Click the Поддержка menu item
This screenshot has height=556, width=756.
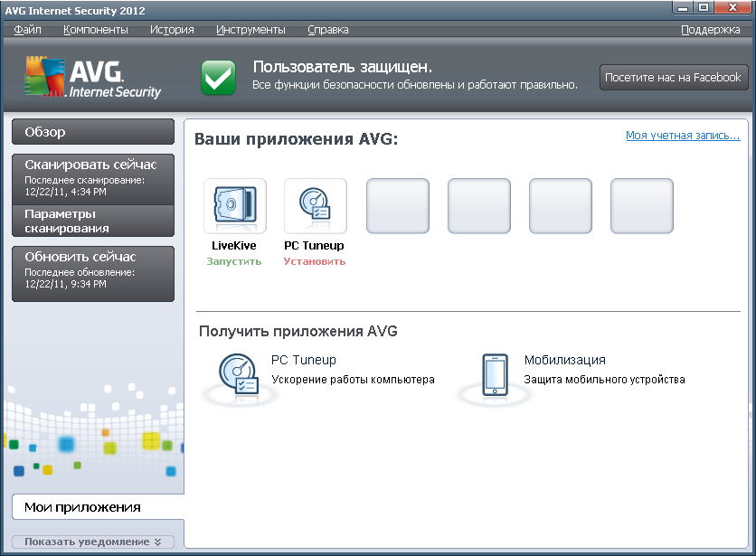(x=710, y=30)
